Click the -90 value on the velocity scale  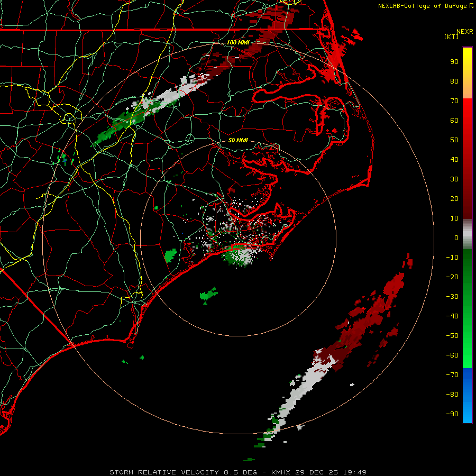pos(452,414)
